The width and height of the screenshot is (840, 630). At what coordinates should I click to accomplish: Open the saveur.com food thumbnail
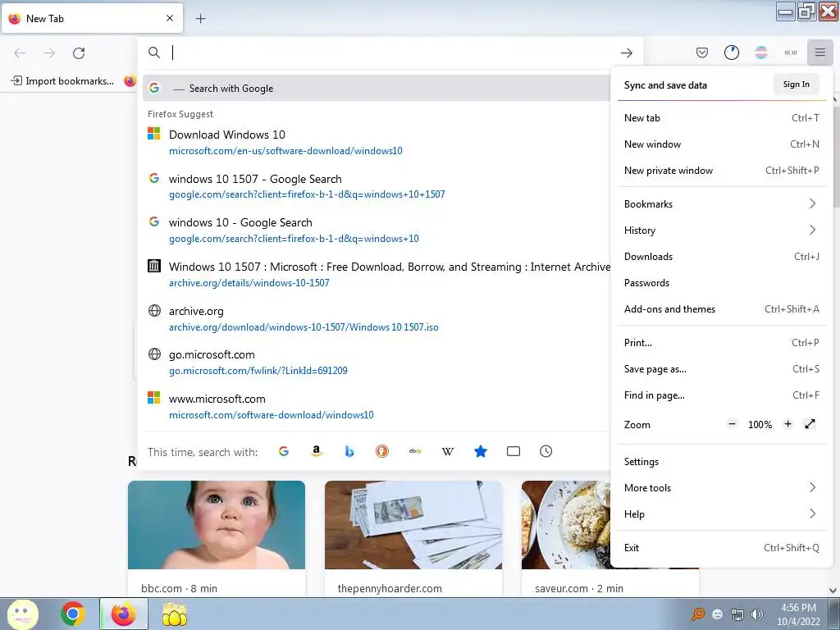tap(566, 524)
